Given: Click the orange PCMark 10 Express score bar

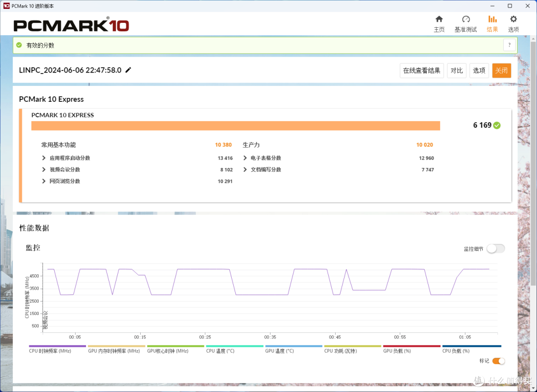Looking at the screenshot, I should [x=236, y=126].
